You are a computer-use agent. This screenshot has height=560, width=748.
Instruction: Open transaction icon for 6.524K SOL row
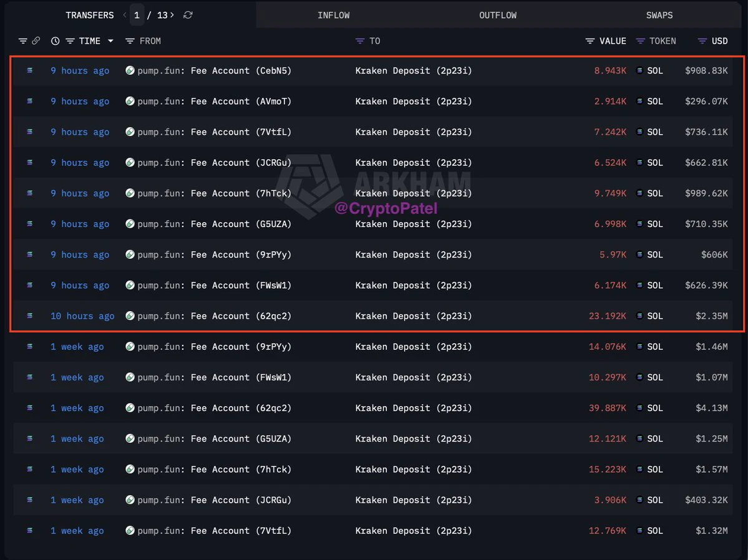pyautogui.click(x=29, y=163)
